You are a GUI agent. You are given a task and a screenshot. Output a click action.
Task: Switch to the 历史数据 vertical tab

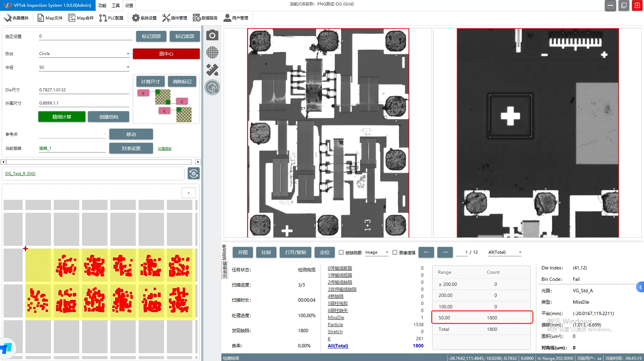coord(225,270)
